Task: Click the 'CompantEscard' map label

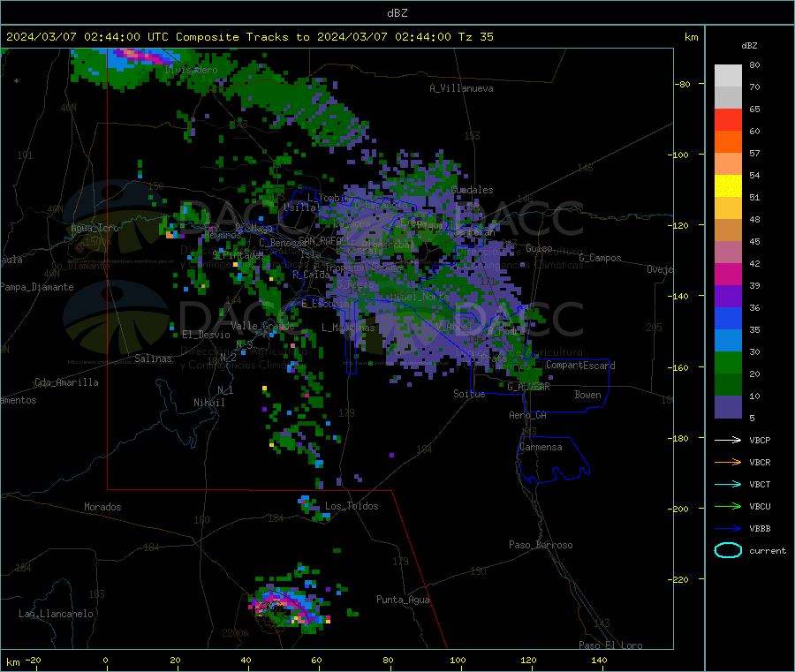Action: point(580,366)
